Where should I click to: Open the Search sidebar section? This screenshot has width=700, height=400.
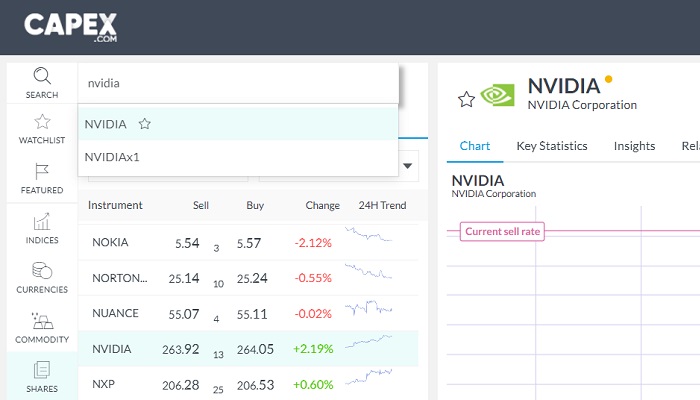tap(42, 83)
